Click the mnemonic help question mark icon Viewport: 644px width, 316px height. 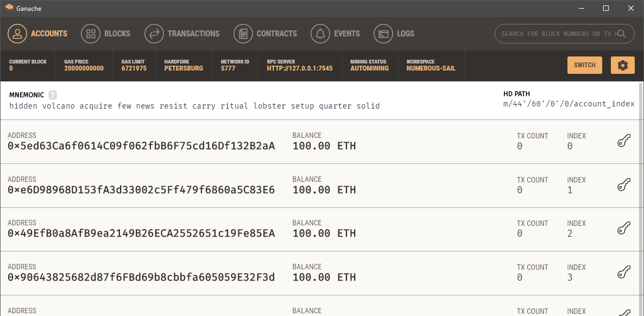pos(53,95)
